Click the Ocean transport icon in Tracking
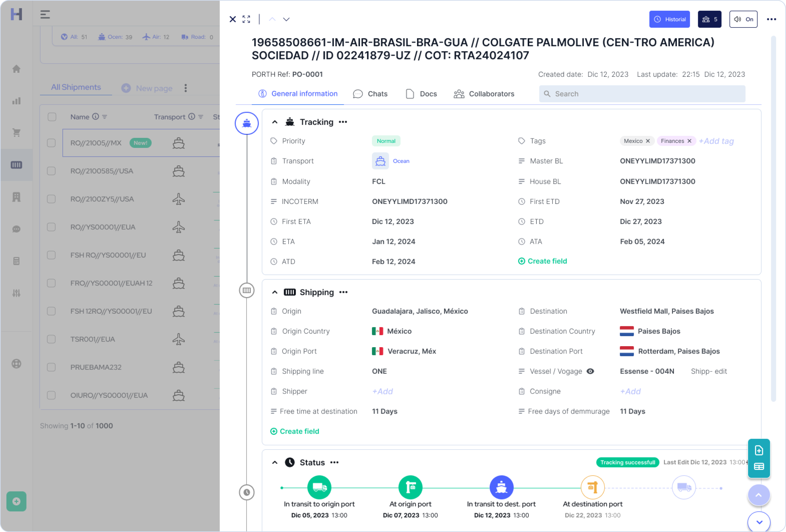 pyautogui.click(x=380, y=161)
